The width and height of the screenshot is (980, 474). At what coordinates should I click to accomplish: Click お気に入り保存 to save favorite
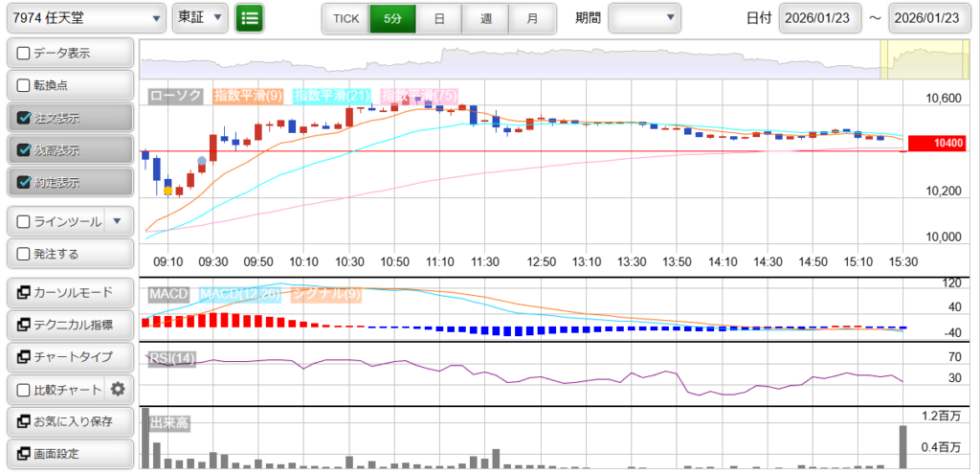coord(70,421)
